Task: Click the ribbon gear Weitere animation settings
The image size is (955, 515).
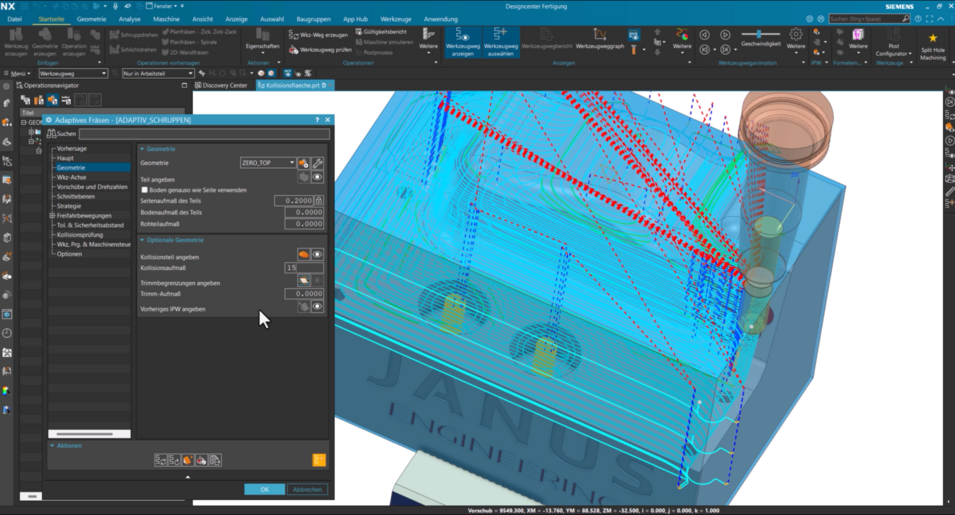Action: [795, 38]
